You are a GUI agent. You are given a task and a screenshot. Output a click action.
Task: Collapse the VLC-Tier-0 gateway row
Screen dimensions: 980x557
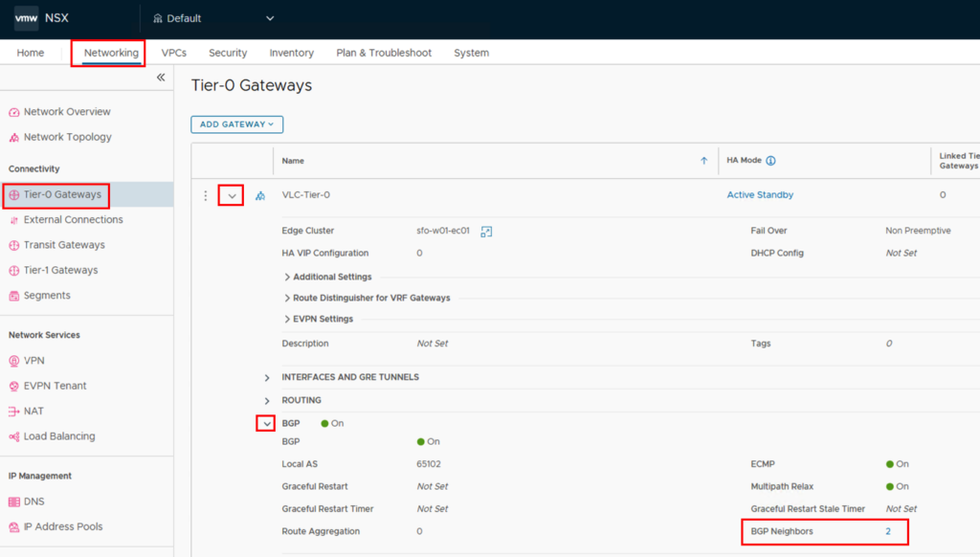(232, 195)
